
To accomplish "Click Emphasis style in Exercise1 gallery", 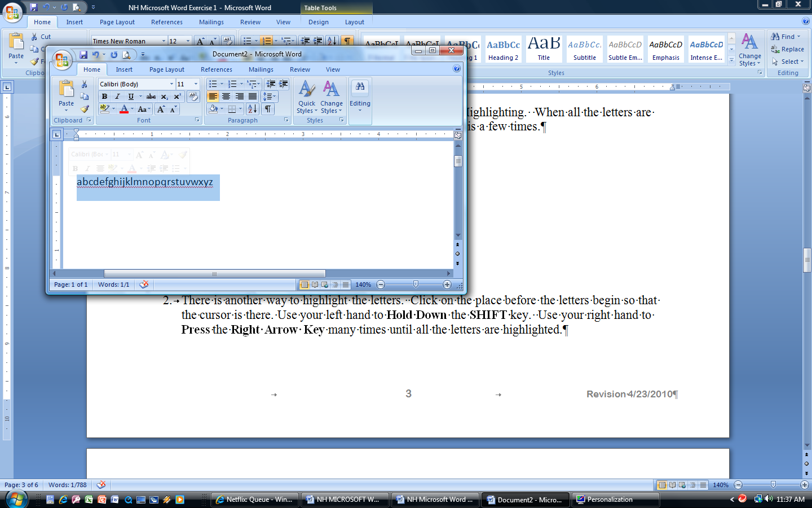I will coord(666,49).
